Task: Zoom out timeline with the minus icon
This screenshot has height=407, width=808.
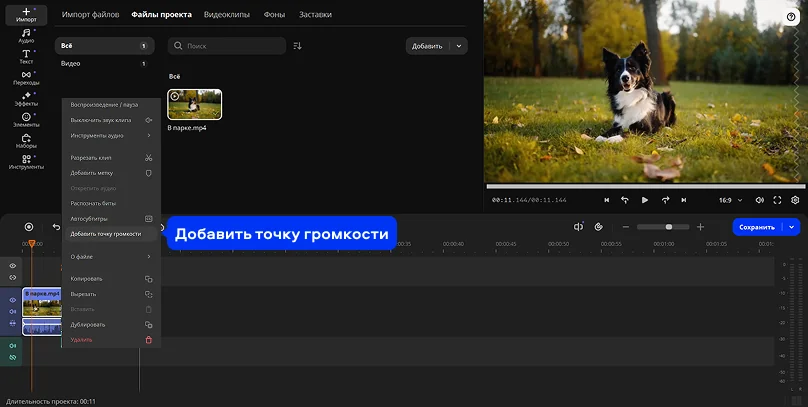Action: click(x=626, y=227)
